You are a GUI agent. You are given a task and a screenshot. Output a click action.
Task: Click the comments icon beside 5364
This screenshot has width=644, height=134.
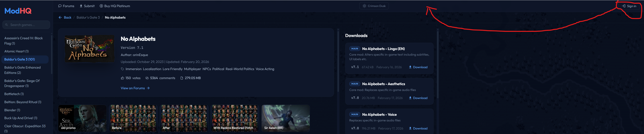(x=147, y=78)
